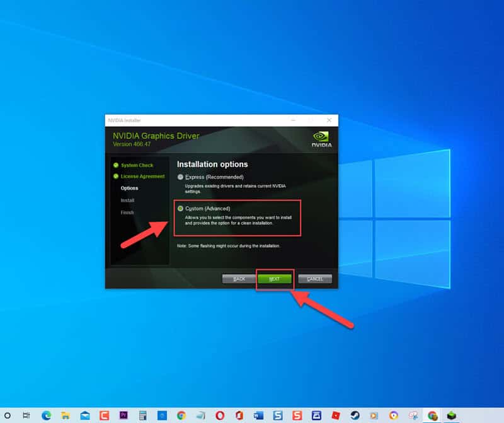Select the Install step in sidebar
This screenshot has height=423, width=504.
click(127, 200)
